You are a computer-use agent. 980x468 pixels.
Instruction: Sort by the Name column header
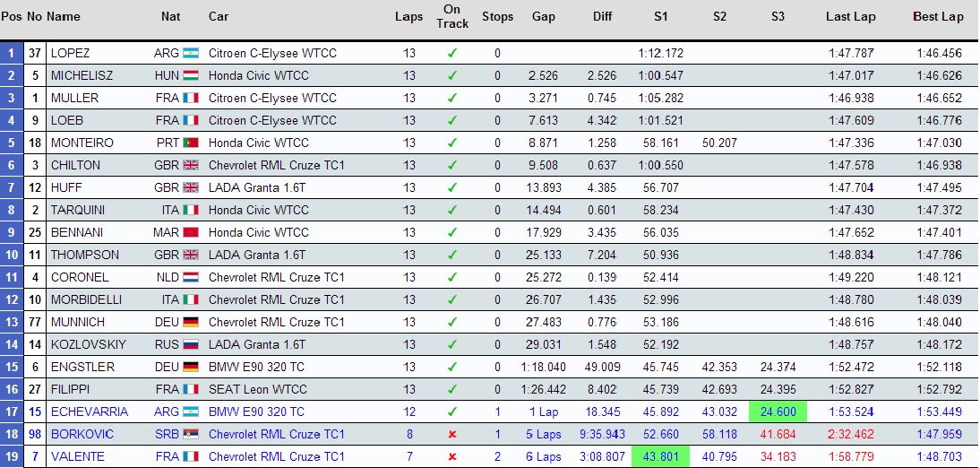pyautogui.click(x=63, y=17)
